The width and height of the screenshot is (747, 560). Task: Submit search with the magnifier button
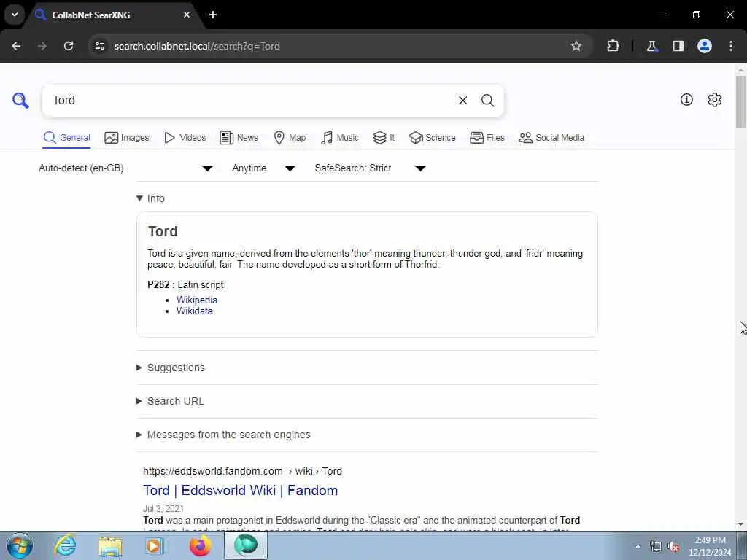click(487, 101)
